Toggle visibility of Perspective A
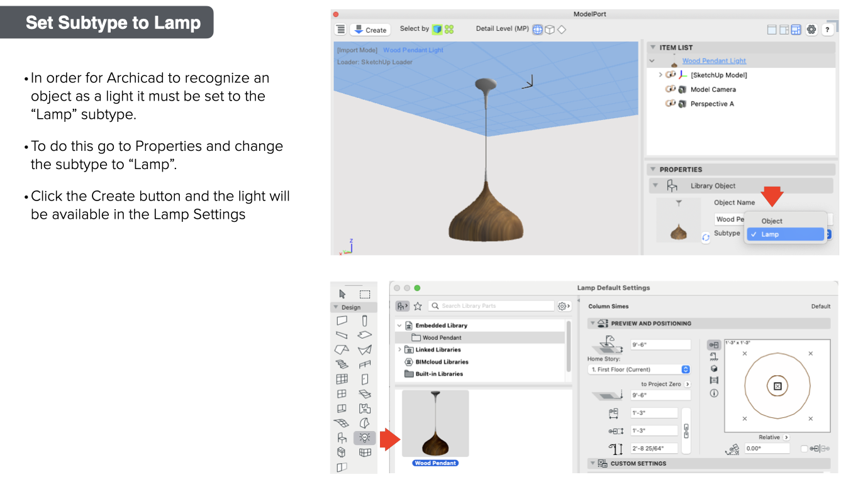 click(x=671, y=104)
